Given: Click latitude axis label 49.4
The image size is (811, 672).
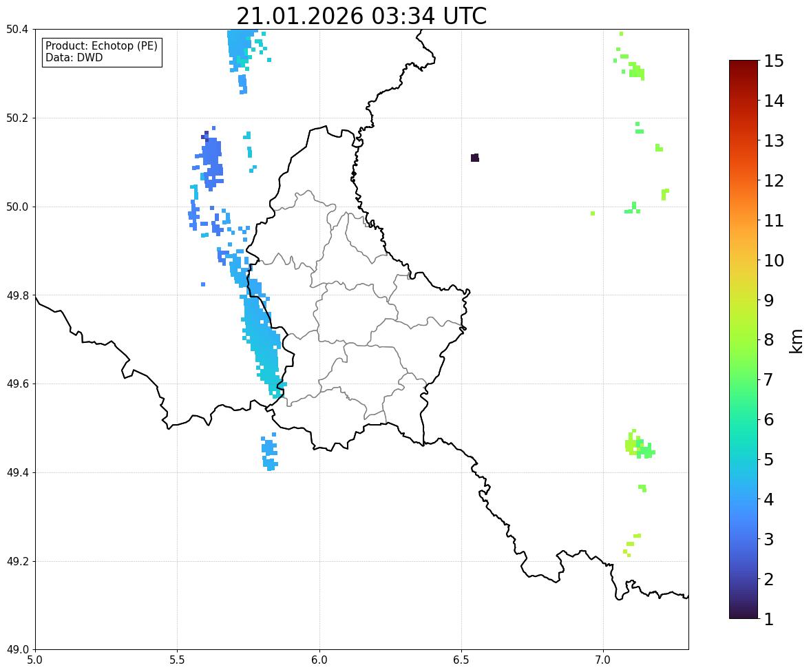Looking at the screenshot, I should (x=17, y=472).
